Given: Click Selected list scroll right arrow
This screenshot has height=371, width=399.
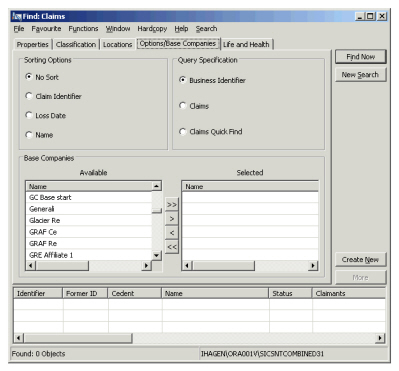Looking at the screenshot, I should [x=313, y=265].
